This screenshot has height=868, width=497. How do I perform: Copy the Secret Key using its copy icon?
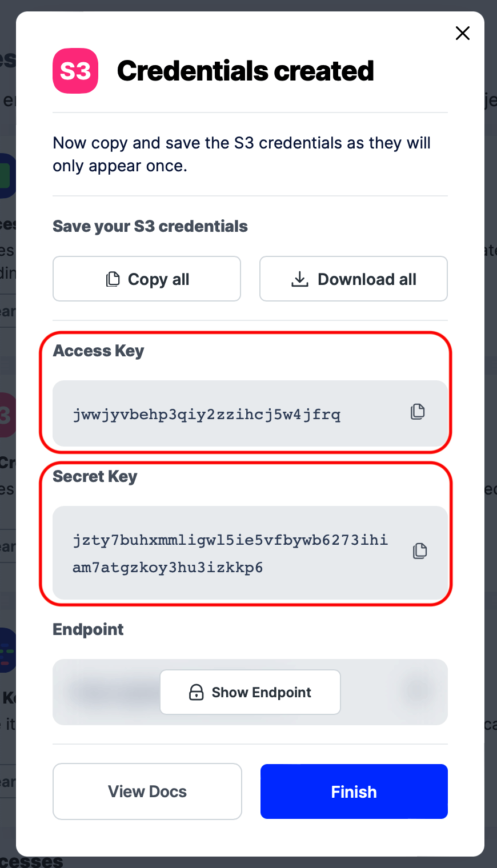[420, 550]
